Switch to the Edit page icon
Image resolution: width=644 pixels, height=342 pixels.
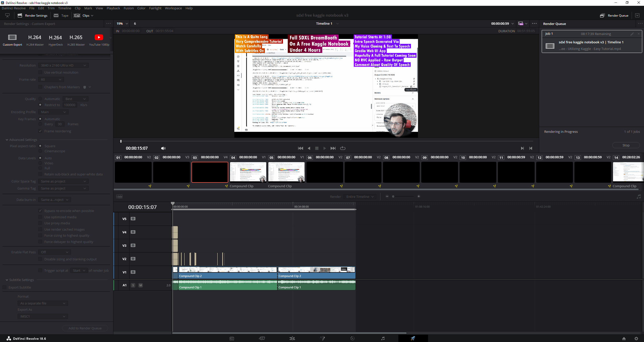tap(292, 338)
